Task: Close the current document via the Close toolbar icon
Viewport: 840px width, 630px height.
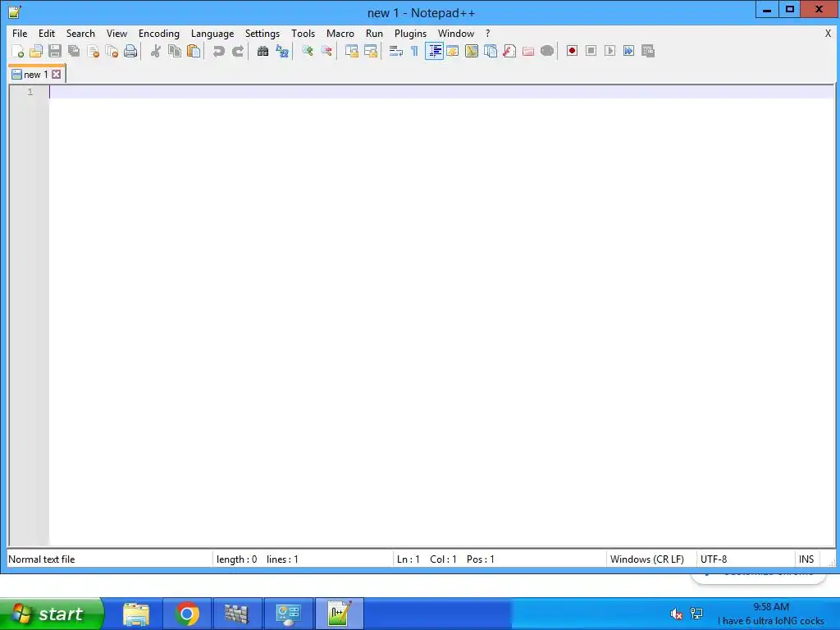Action: click(x=93, y=51)
